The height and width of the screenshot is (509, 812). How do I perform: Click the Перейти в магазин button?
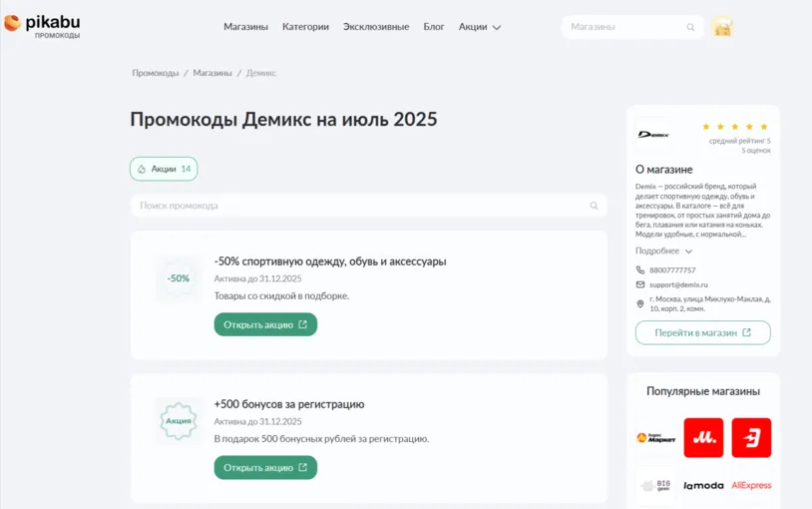point(702,332)
